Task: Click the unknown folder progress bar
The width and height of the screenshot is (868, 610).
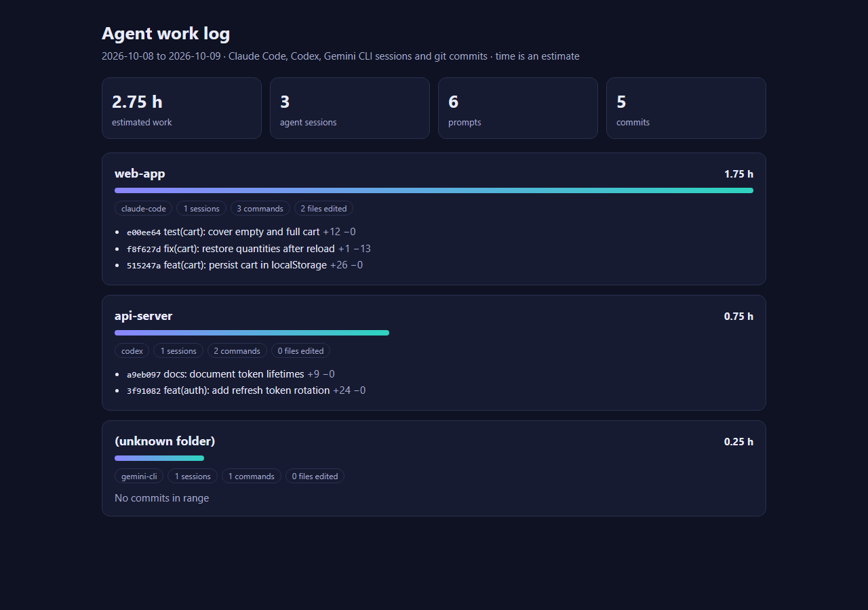Action: coord(159,458)
